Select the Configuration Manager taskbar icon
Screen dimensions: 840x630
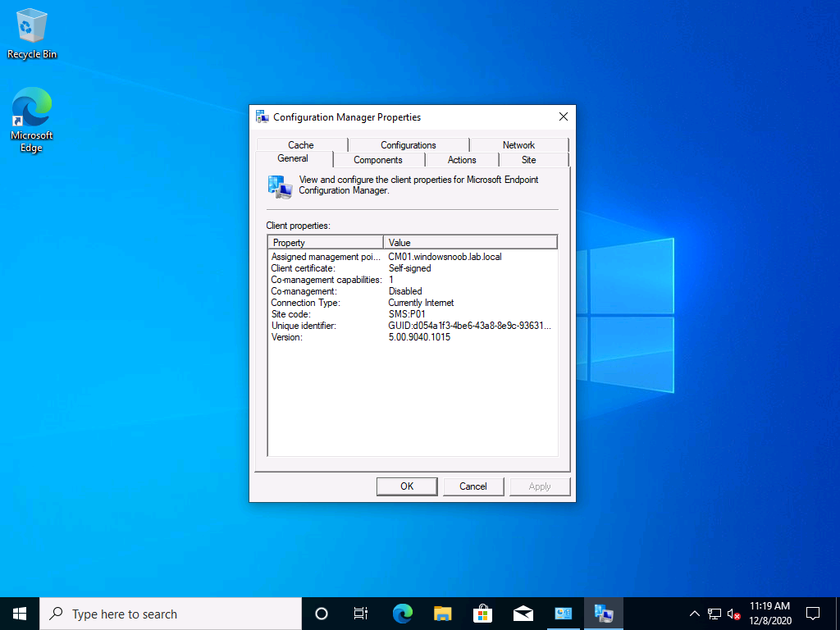[x=603, y=614]
